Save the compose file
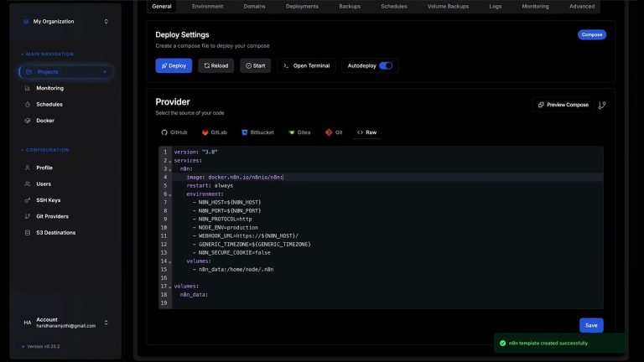644x362 pixels. (591, 325)
